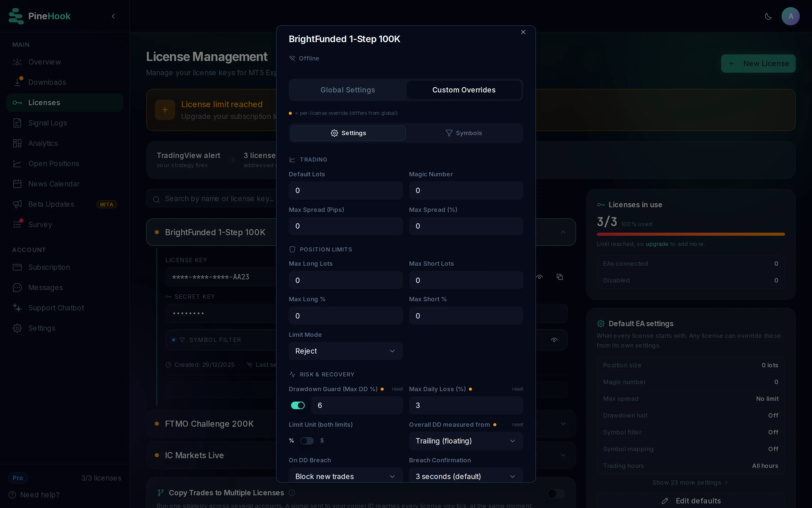The width and height of the screenshot is (812, 508).
Task: Click the Support Chatbot sparkle icon
Action: tap(17, 308)
